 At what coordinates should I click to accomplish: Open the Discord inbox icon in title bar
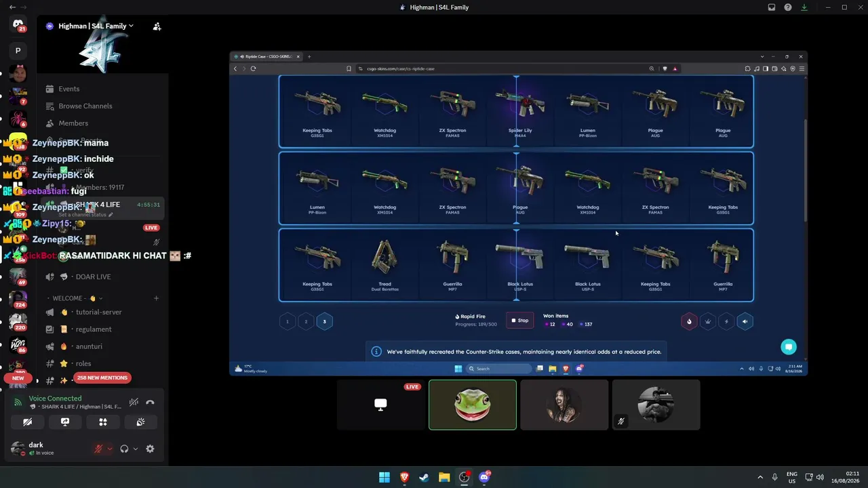click(x=772, y=7)
